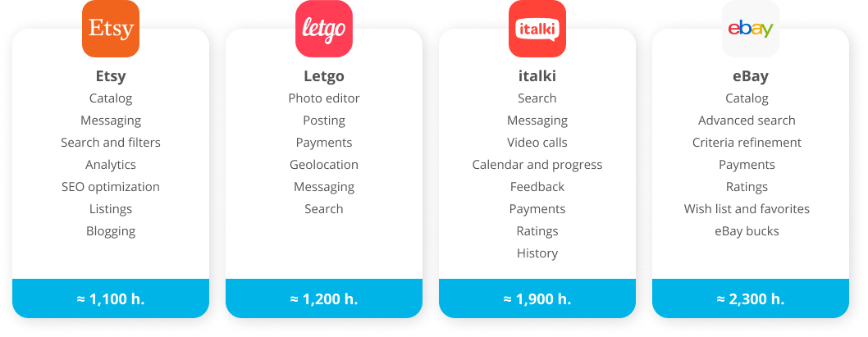The image size is (868, 337).
Task: Click the ≈ 1,100 h. footer bar
Action: pos(111,298)
